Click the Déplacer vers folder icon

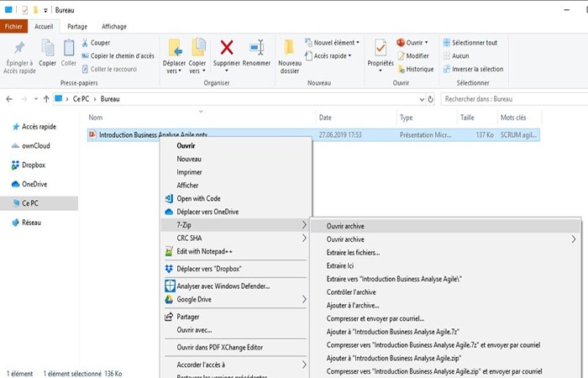(175, 48)
